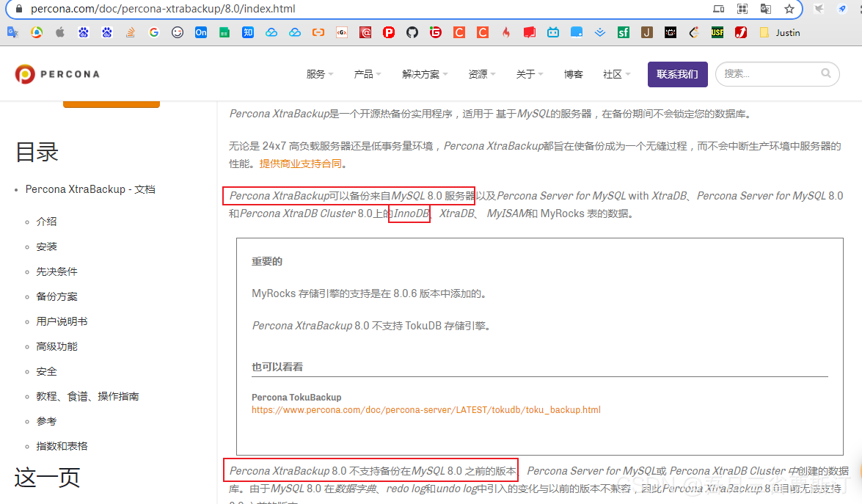The image size is (862, 504).
Task: Expand the 社区 navigation dropdown
Action: [x=617, y=74]
